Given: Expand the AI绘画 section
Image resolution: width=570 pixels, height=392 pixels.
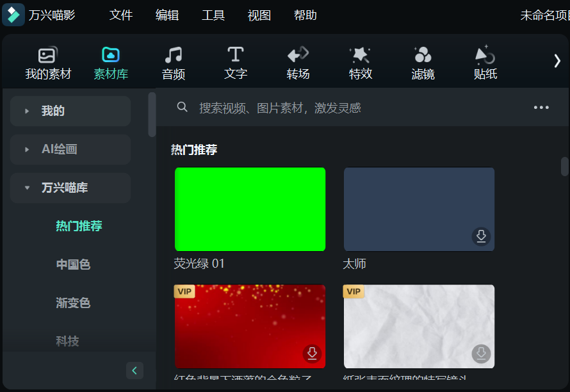Looking at the screenshot, I should tap(70, 149).
